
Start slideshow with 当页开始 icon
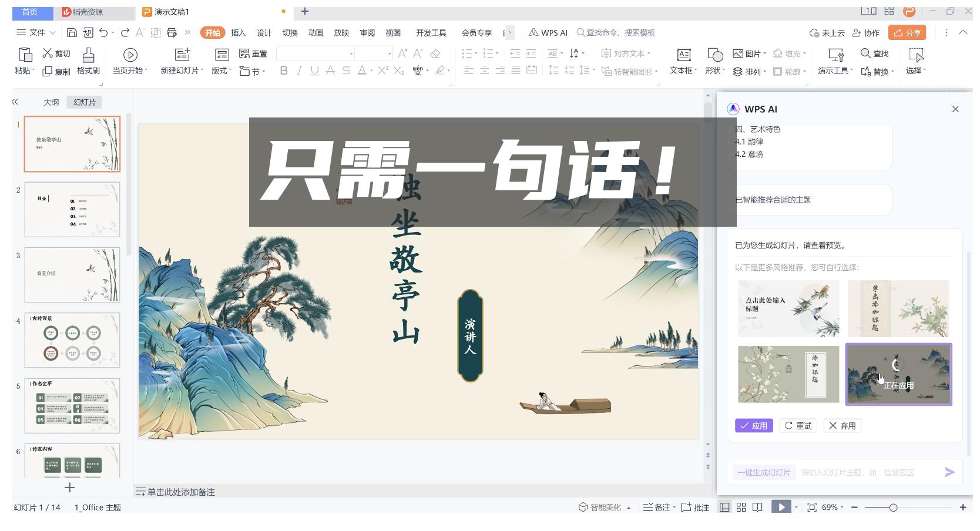(x=130, y=61)
